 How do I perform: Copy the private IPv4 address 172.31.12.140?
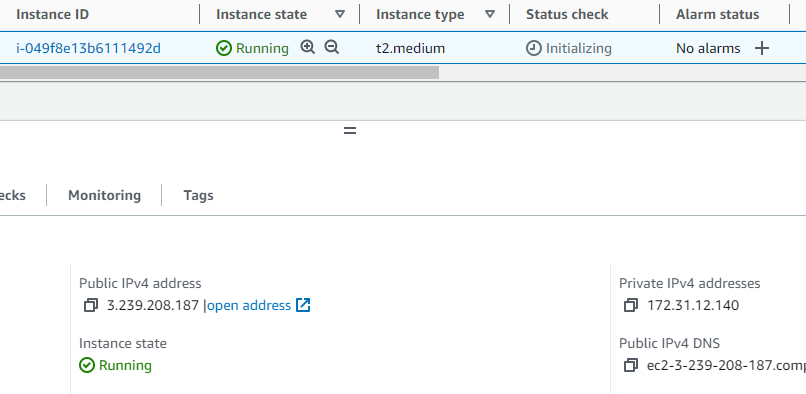(x=631, y=305)
